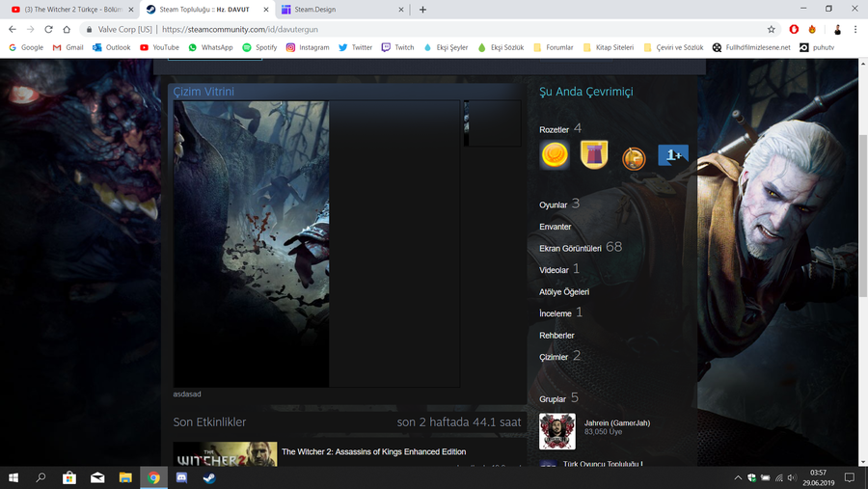Open the Rozetler badges section
The image size is (868, 489).
555,129
